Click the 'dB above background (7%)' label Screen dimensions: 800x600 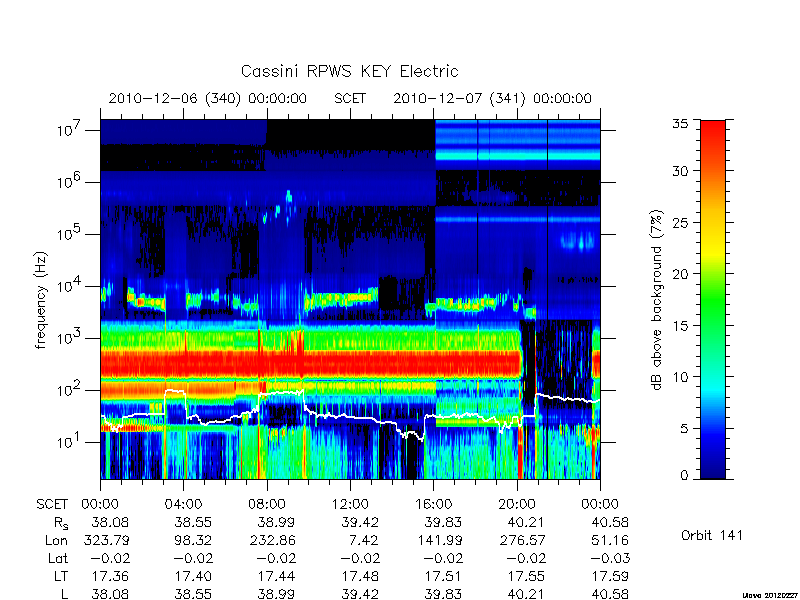click(657, 300)
